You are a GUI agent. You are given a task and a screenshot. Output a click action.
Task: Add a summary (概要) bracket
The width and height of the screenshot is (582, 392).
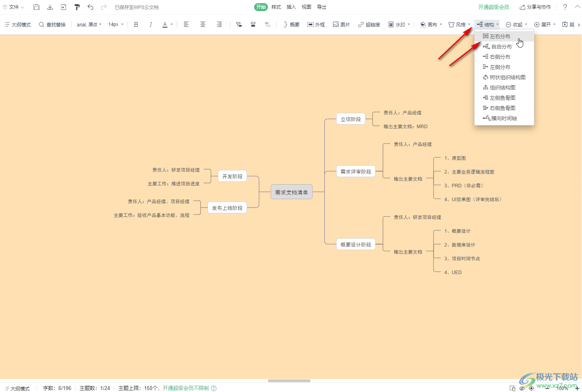(291, 24)
